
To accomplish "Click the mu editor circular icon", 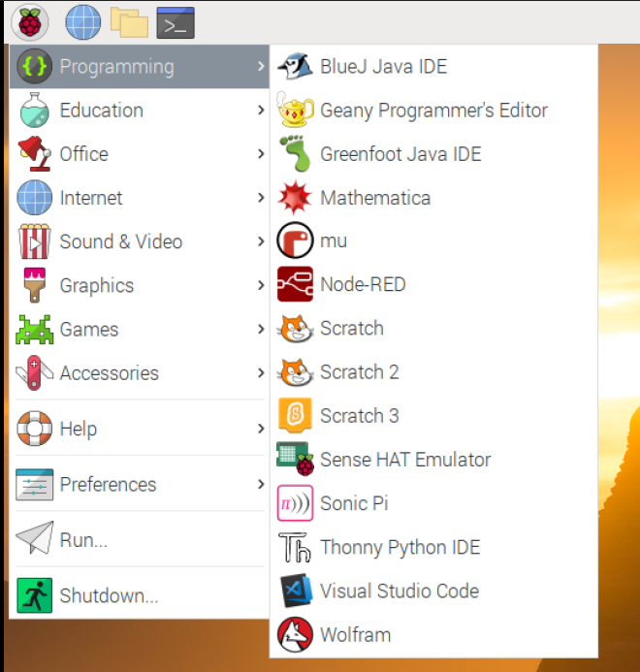I will coord(295,240).
